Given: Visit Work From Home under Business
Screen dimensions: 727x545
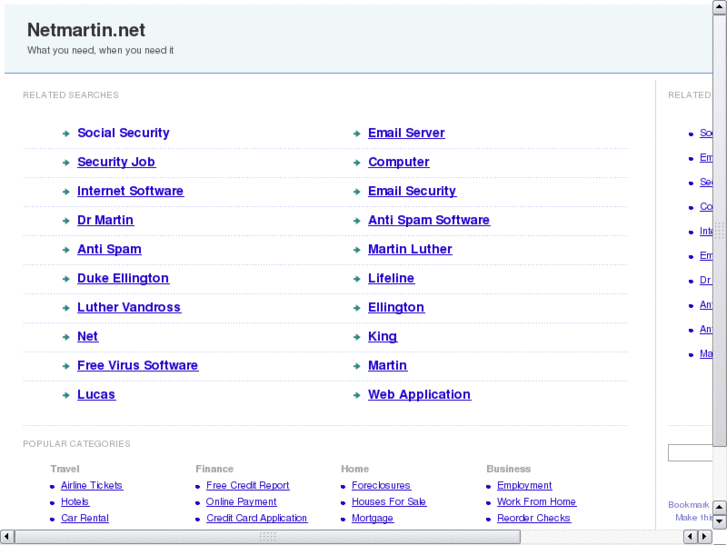Looking at the screenshot, I should point(536,502).
